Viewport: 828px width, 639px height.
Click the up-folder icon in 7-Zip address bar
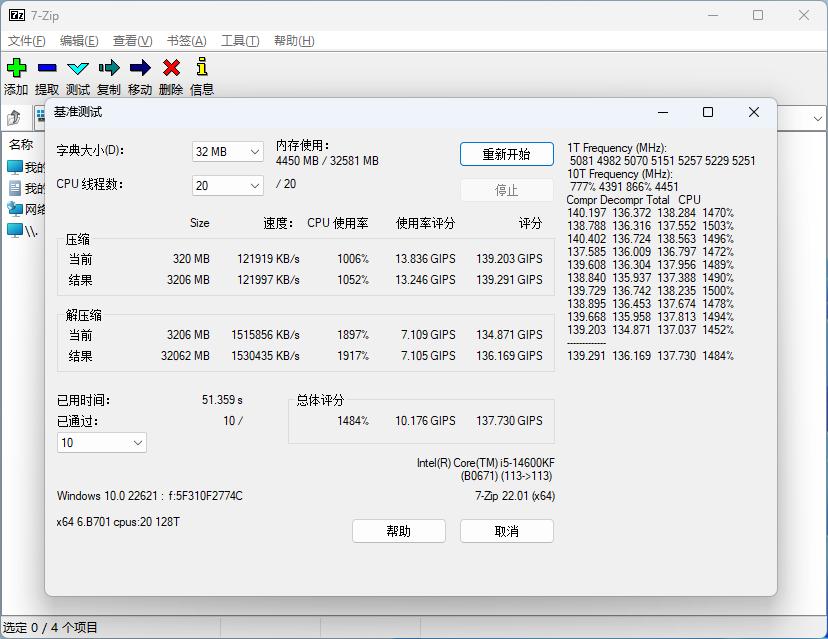pyautogui.click(x=14, y=118)
